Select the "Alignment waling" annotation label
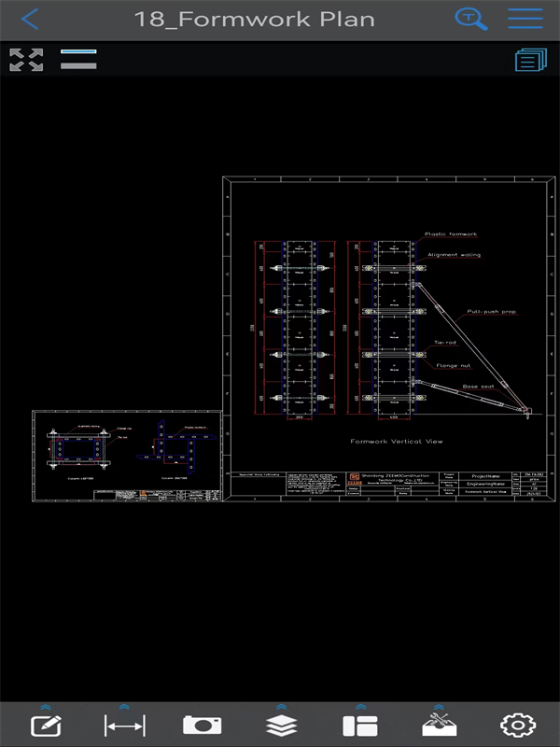 click(454, 254)
